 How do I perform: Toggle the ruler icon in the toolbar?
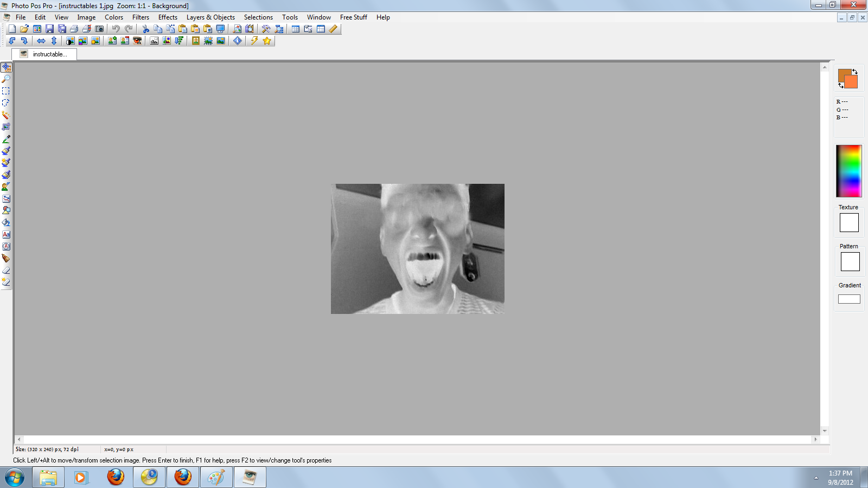[333, 29]
